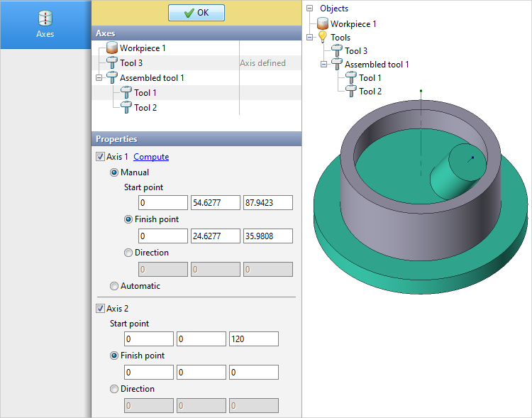Select the Automatic radio button

tap(114, 286)
